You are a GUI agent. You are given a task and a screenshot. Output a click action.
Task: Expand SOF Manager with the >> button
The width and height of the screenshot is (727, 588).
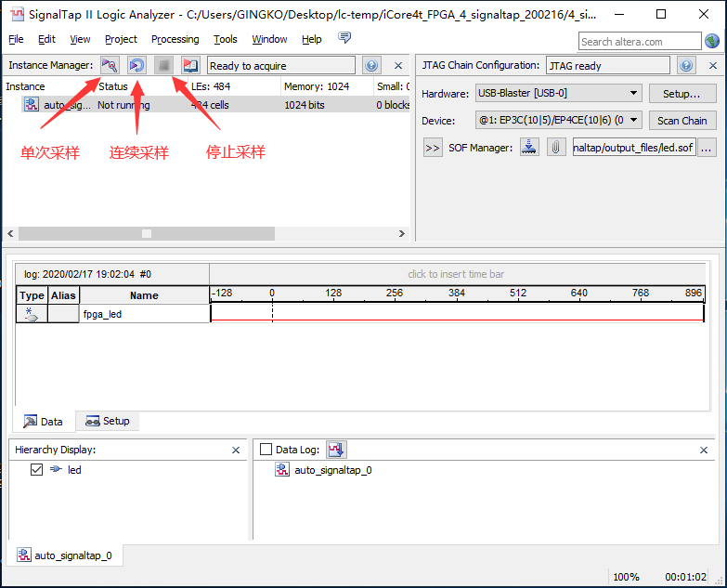(x=433, y=148)
